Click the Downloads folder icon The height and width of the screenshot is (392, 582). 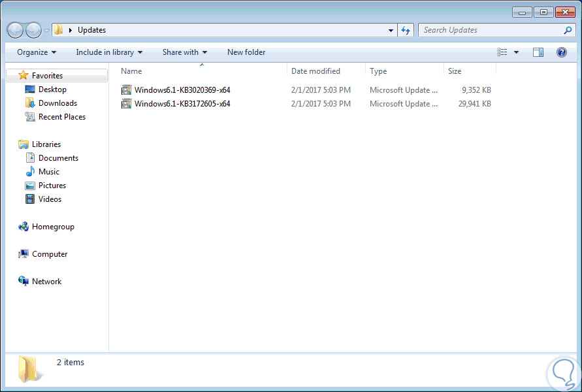(x=30, y=103)
